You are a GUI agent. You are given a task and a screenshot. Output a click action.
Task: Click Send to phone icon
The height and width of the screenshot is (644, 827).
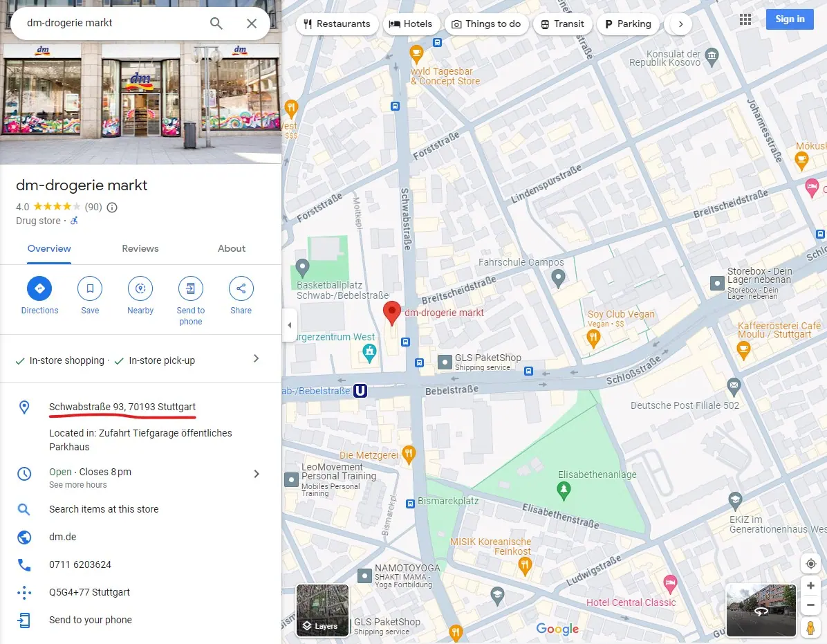pyautogui.click(x=190, y=288)
